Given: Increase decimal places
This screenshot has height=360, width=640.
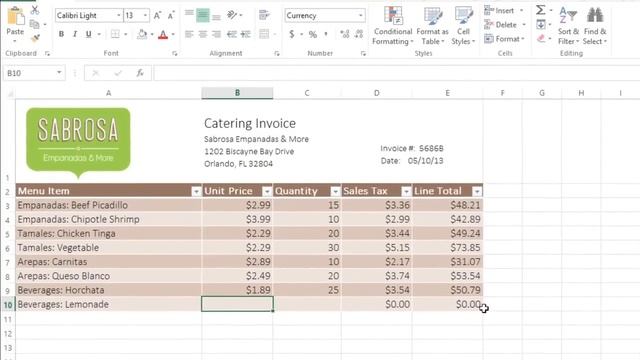Looking at the screenshot, I should 344,34.
